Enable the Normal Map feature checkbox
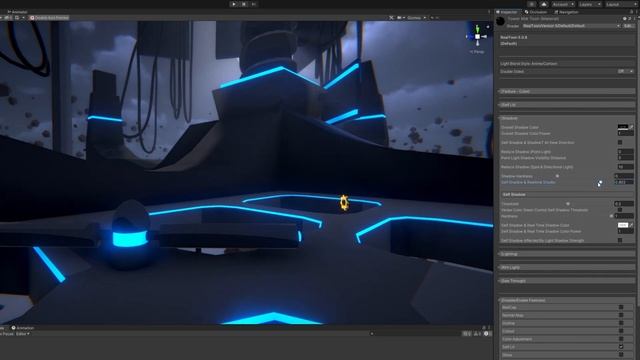The width and height of the screenshot is (640, 360). 621,315
